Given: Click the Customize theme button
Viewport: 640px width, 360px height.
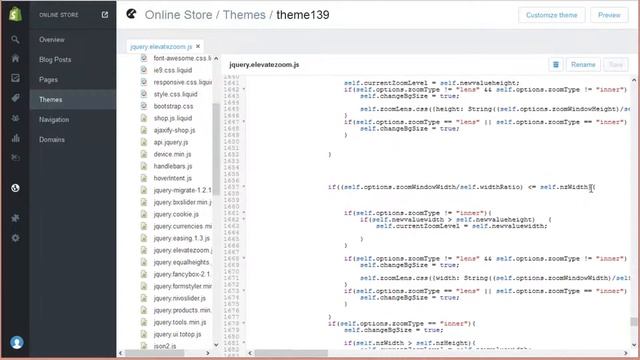Looking at the screenshot, I should point(551,15).
